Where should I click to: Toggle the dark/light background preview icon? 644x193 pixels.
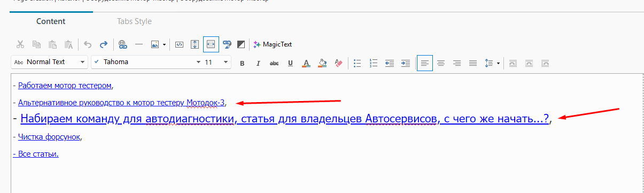(241, 44)
